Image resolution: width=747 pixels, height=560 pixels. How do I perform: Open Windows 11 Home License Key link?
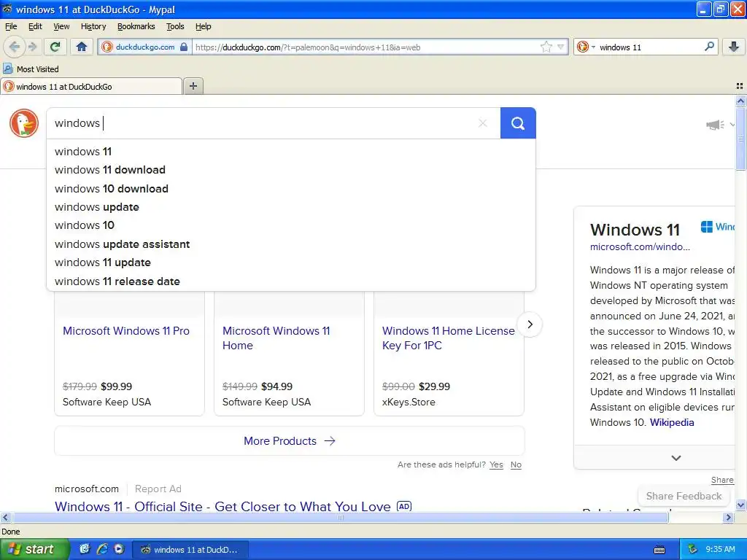tap(449, 338)
